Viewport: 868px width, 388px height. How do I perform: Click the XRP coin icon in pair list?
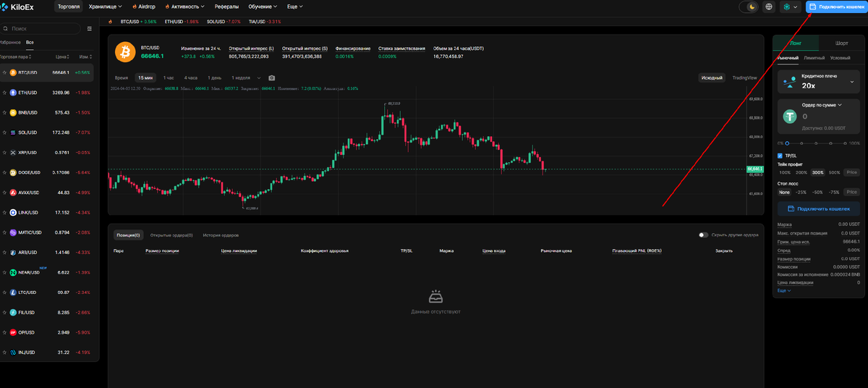tap(13, 153)
